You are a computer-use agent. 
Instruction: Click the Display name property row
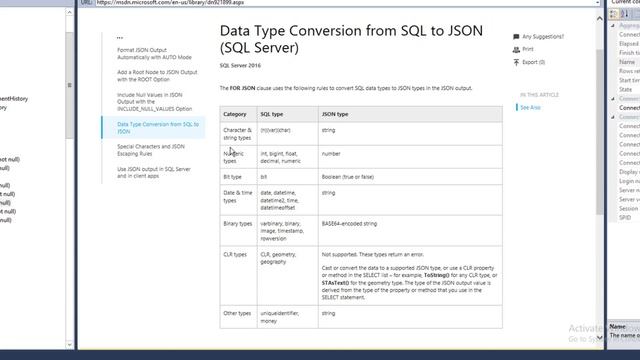pyautogui.click(x=629, y=172)
